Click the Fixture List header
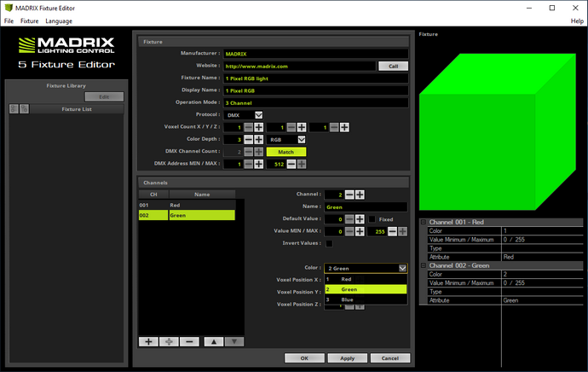Image resolution: width=588 pixels, height=372 pixels. pos(77,109)
